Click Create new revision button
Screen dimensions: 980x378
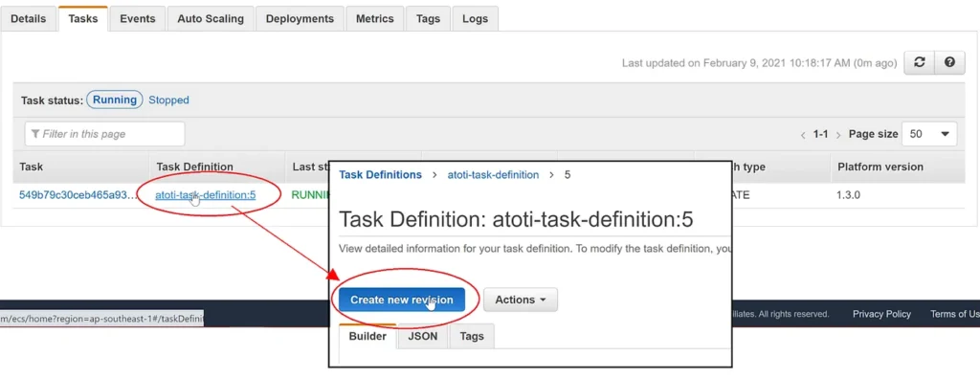[402, 300]
